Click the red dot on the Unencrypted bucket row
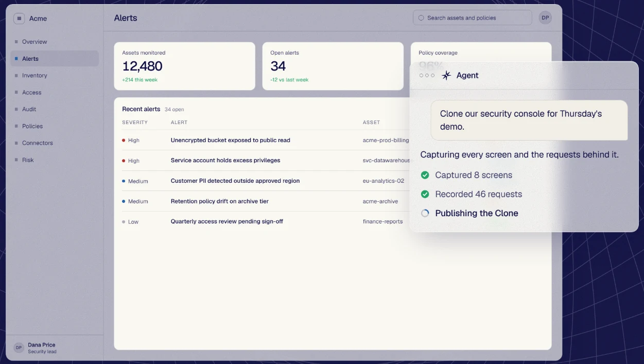 point(124,140)
